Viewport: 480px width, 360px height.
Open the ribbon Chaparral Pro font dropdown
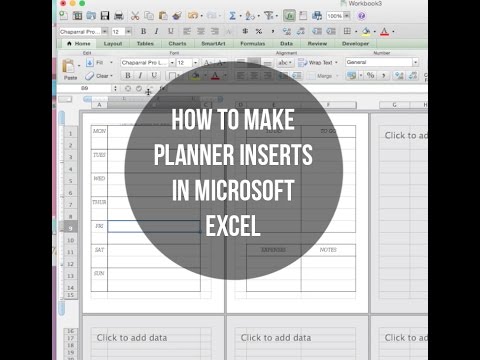click(172, 63)
